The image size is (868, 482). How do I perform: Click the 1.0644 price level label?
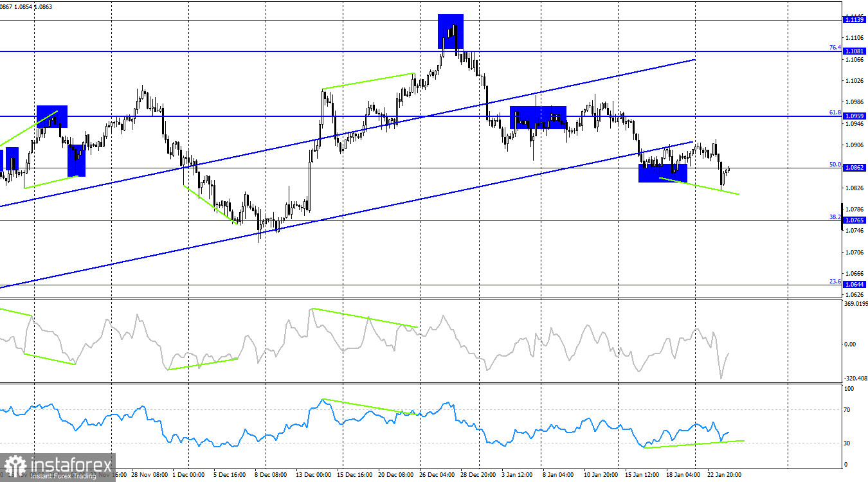click(x=854, y=284)
